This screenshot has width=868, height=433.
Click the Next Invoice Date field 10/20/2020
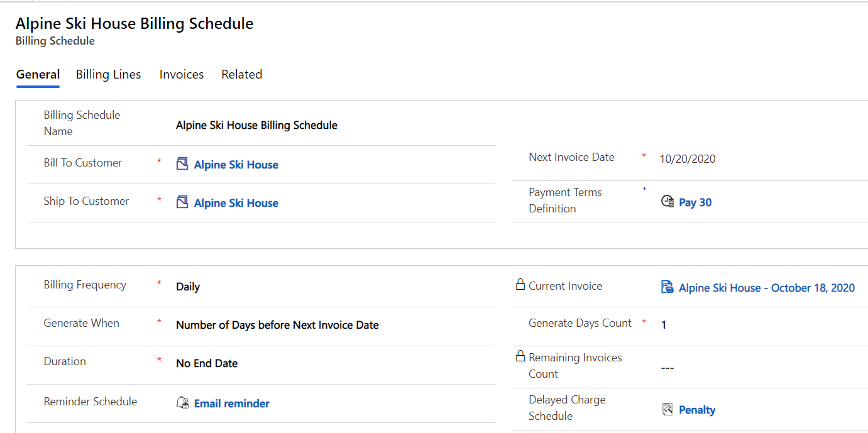pos(688,159)
